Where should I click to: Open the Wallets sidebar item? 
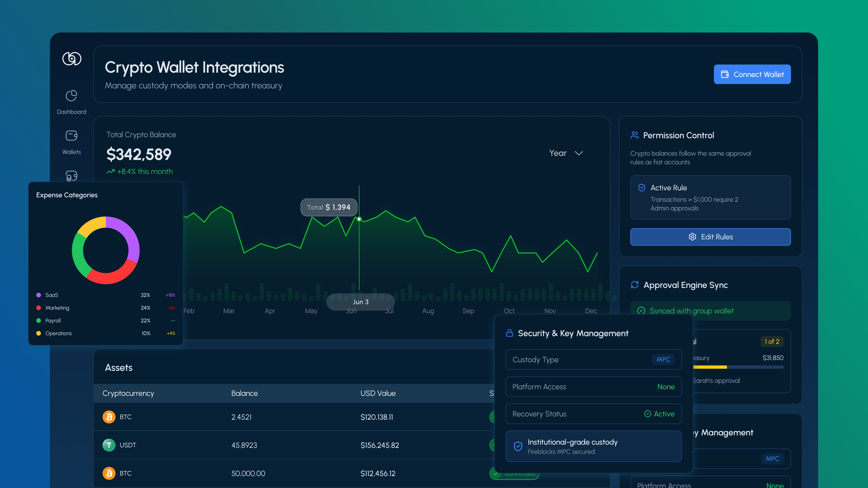(x=71, y=143)
